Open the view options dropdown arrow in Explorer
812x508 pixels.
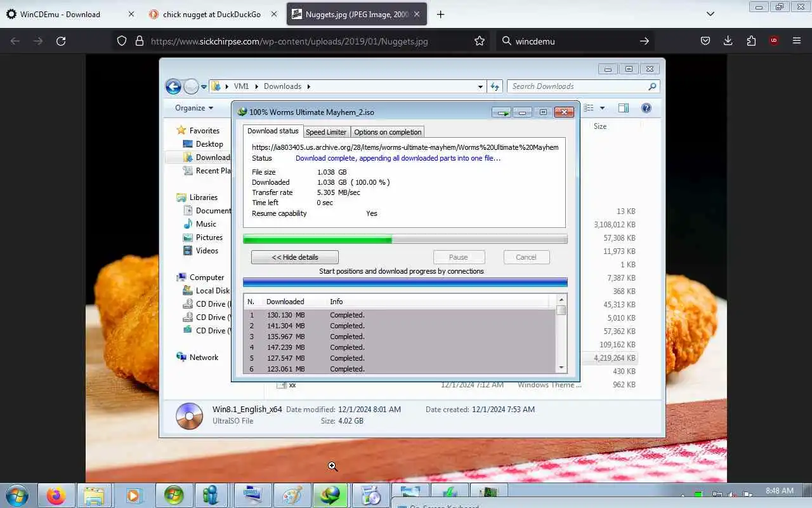coord(602,108)
